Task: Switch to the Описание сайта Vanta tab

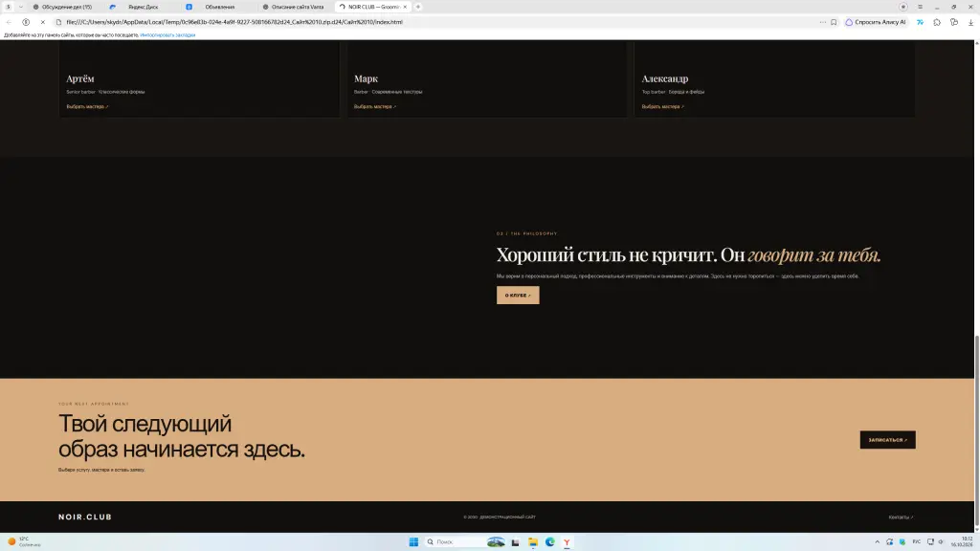Action: pos(297,7)
